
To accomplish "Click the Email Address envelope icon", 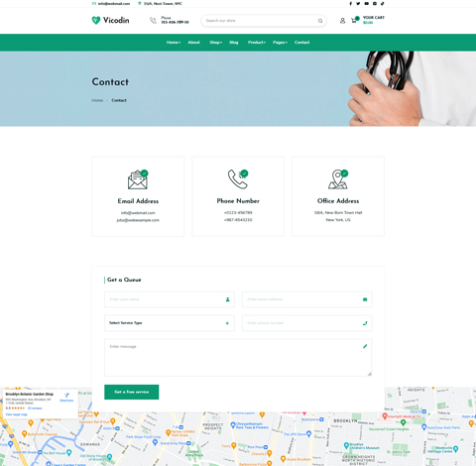I will coord(138,179).
